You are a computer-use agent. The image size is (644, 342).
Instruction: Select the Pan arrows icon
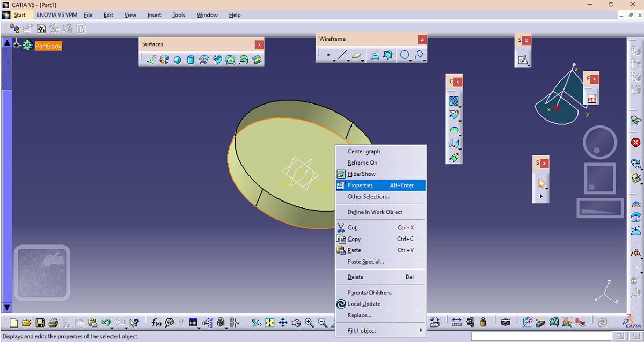[x=283, y=323]
